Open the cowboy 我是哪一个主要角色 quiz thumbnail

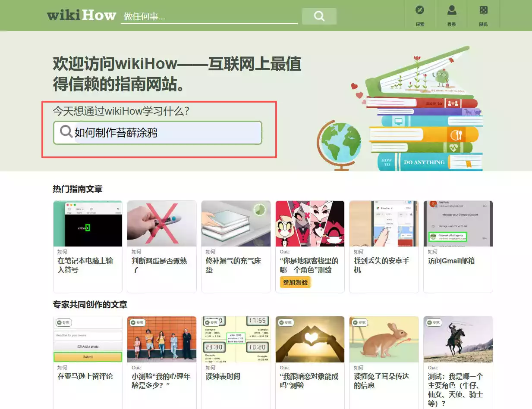[458, 339]
